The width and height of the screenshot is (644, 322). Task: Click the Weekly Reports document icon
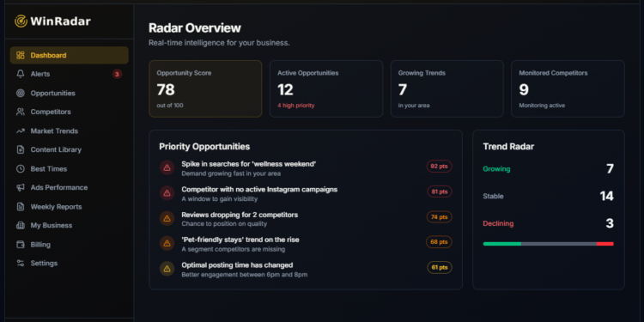pos(20,207)
